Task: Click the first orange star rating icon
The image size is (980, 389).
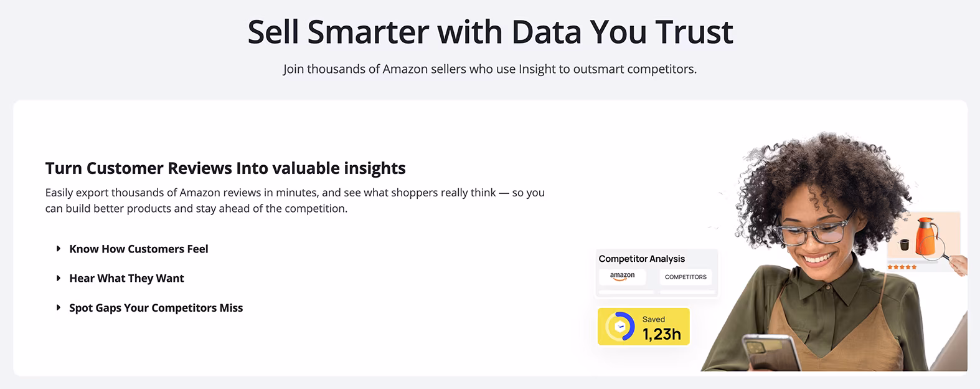Action: point(890,267)
